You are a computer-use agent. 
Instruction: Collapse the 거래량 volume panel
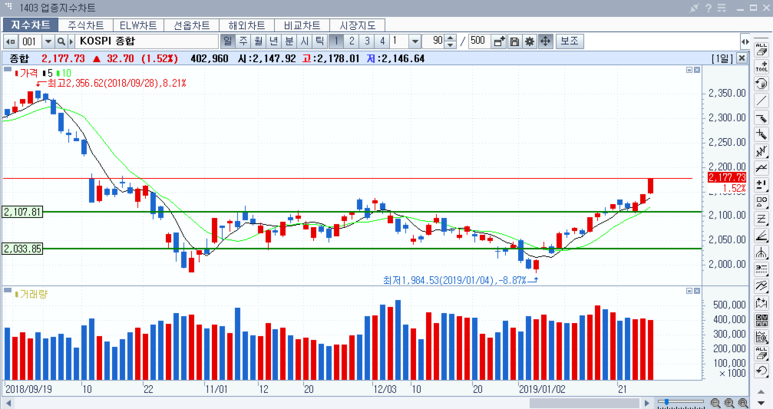tap(690, 291)
